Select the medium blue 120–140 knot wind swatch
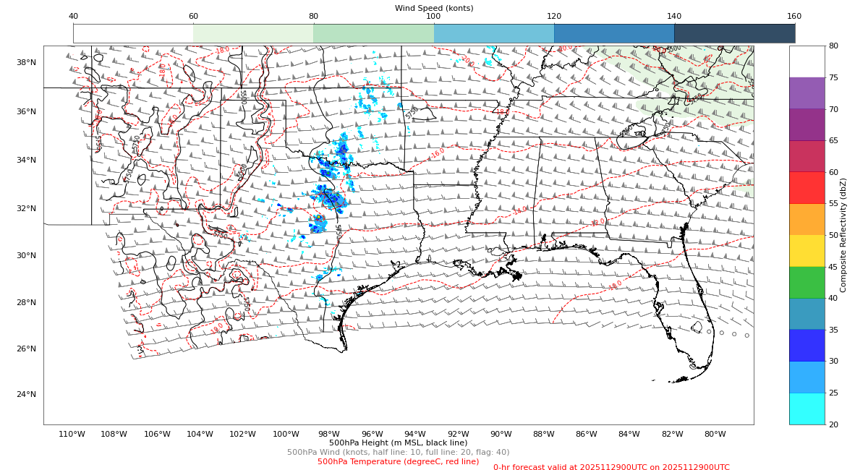Viewport: 868px width, 470px height. [614, 33]
